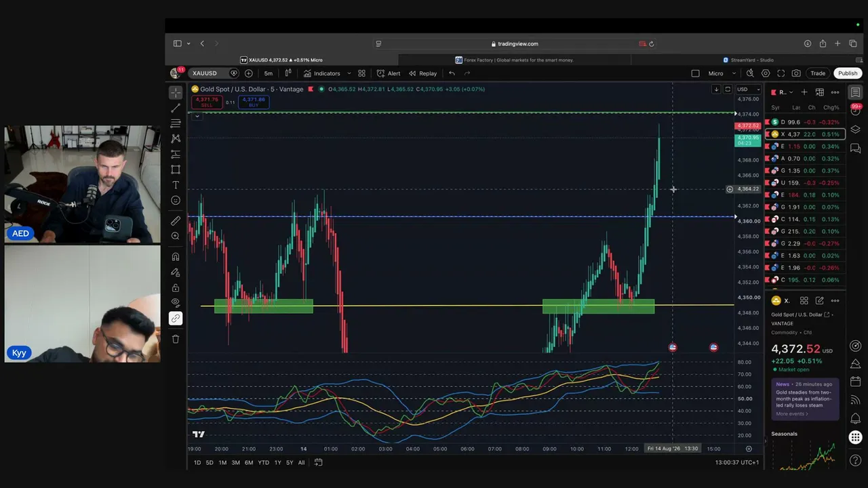Open the indicator templates grid icon

pos(362,73)
